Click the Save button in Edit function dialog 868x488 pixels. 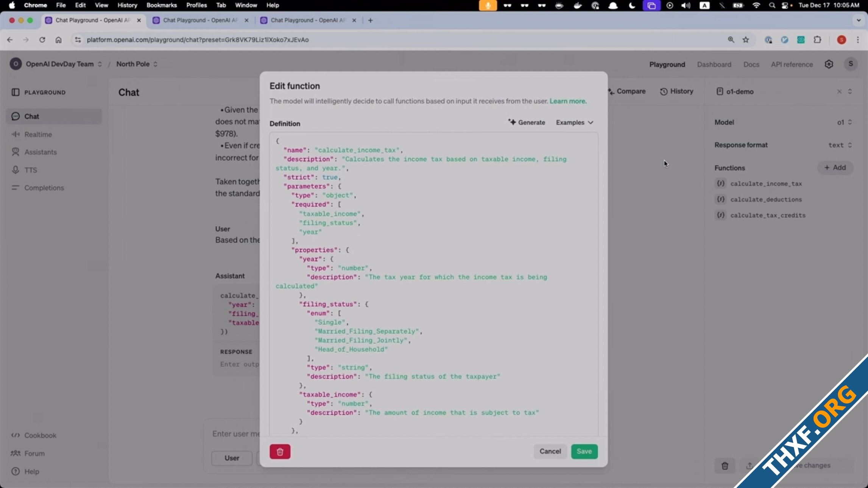[584, 451]
